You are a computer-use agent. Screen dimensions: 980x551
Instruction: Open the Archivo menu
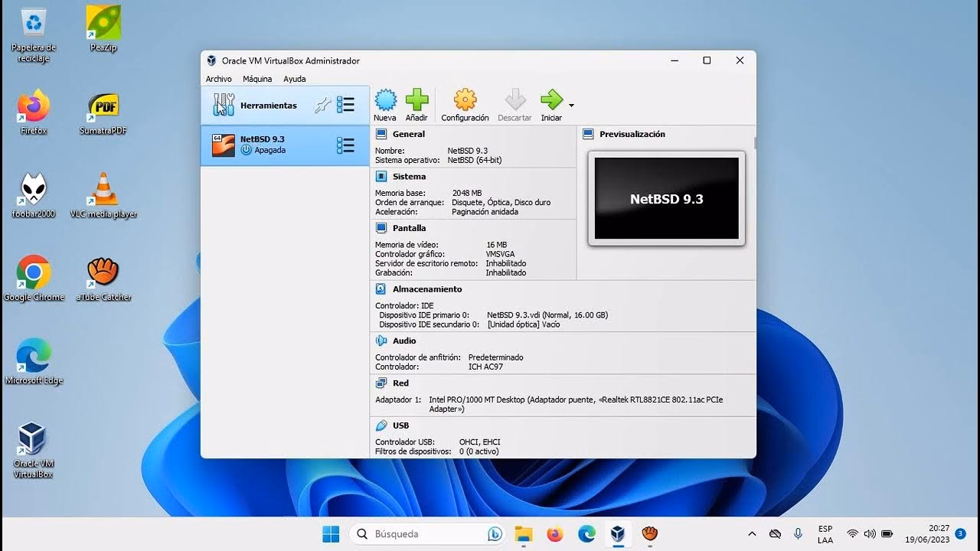coord(218,79)
